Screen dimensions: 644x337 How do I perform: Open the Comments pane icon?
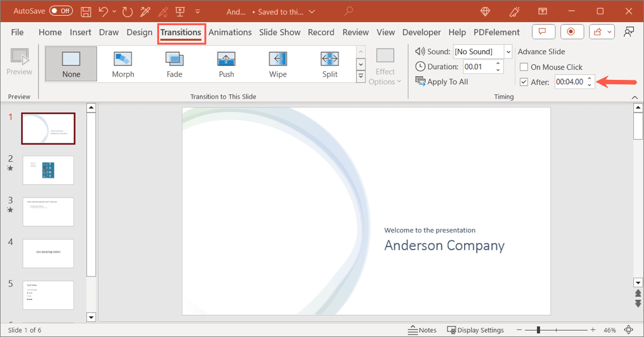tap(543, 31)
